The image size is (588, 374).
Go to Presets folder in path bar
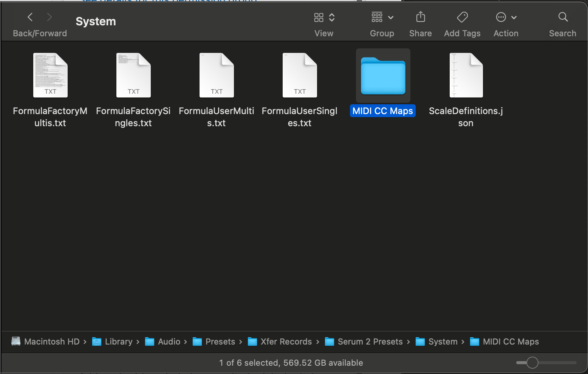[214, 342]
